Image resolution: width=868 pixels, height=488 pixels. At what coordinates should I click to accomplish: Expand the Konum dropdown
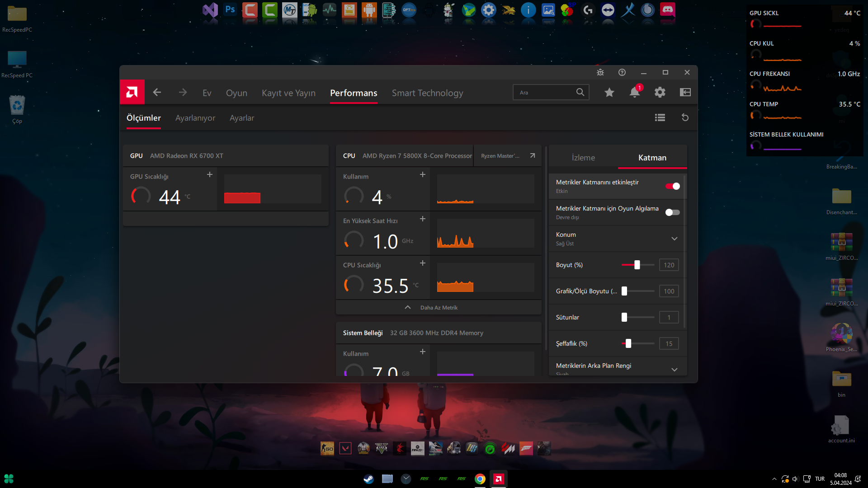tap(675, 239)
